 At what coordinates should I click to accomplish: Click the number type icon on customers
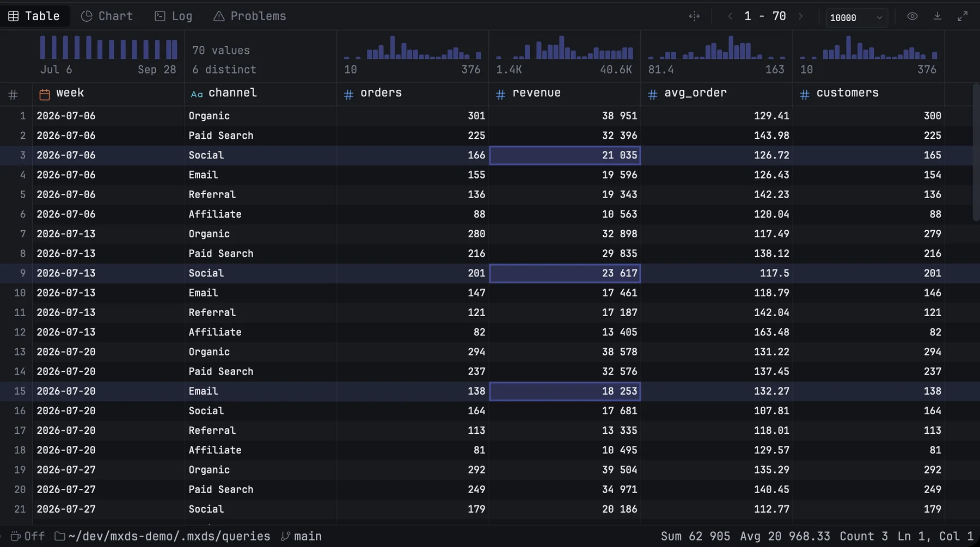(x=805, y=95)
